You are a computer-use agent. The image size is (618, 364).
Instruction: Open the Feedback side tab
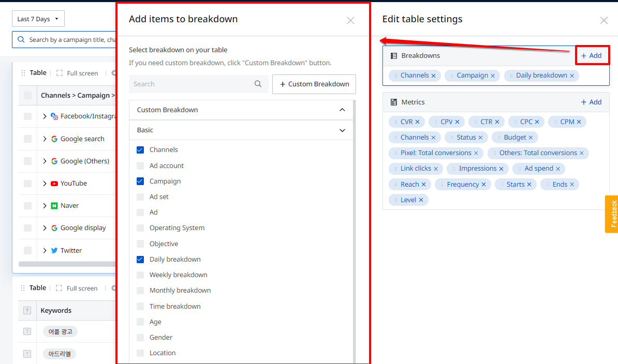click(x=612, y=214)
